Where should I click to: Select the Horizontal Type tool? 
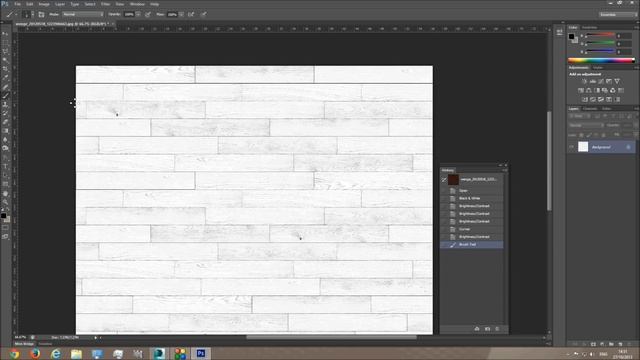click(5, 167)
